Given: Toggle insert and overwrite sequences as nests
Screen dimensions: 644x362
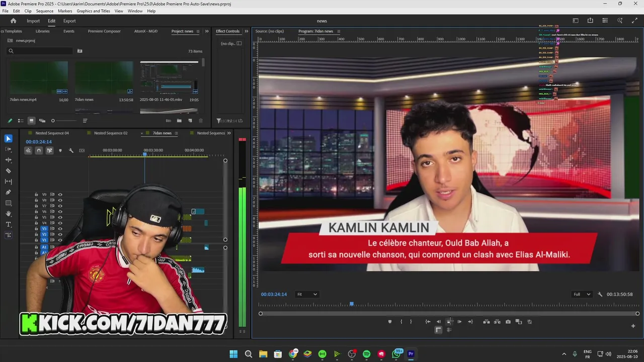Looking at the screenshot, I should click(28, 150).
